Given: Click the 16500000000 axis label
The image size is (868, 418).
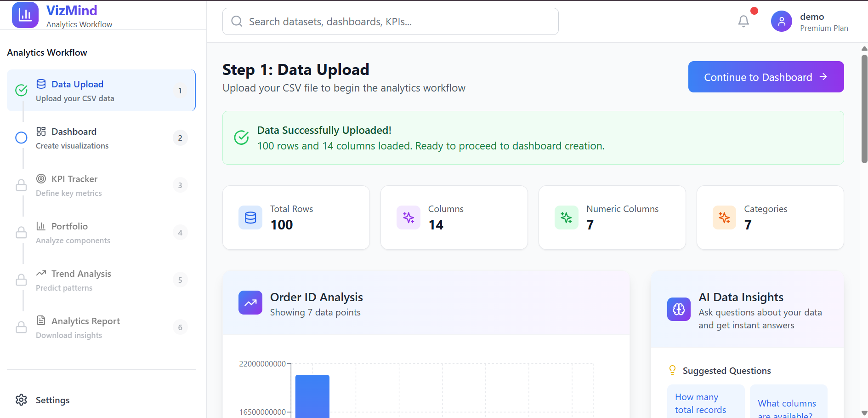Looking at the screenshot, I should tap(262, 412).
